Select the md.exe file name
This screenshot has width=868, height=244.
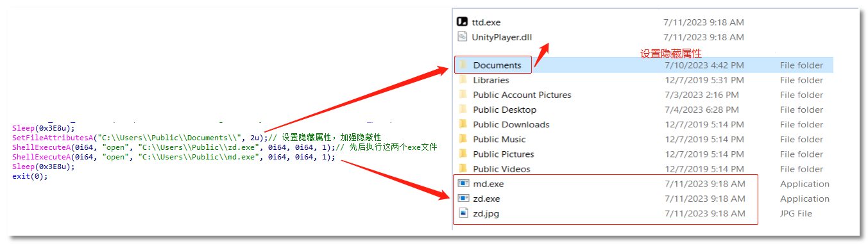click(488, 184)
